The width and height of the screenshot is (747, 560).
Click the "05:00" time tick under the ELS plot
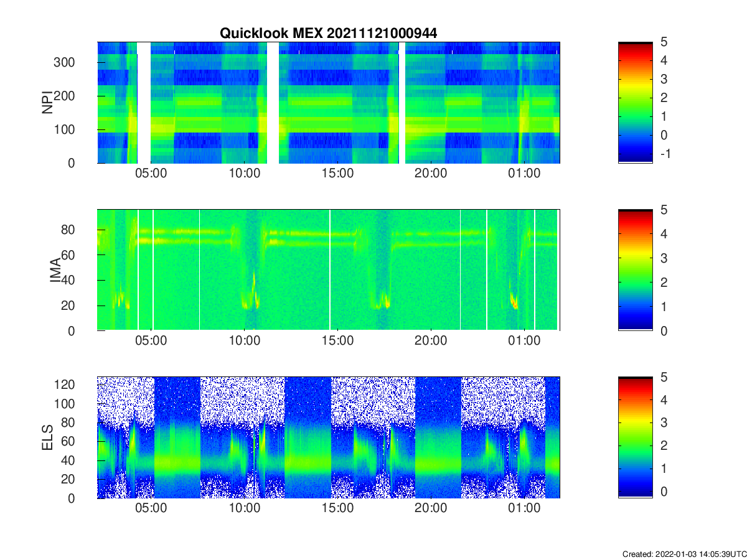tap(151, 508)
